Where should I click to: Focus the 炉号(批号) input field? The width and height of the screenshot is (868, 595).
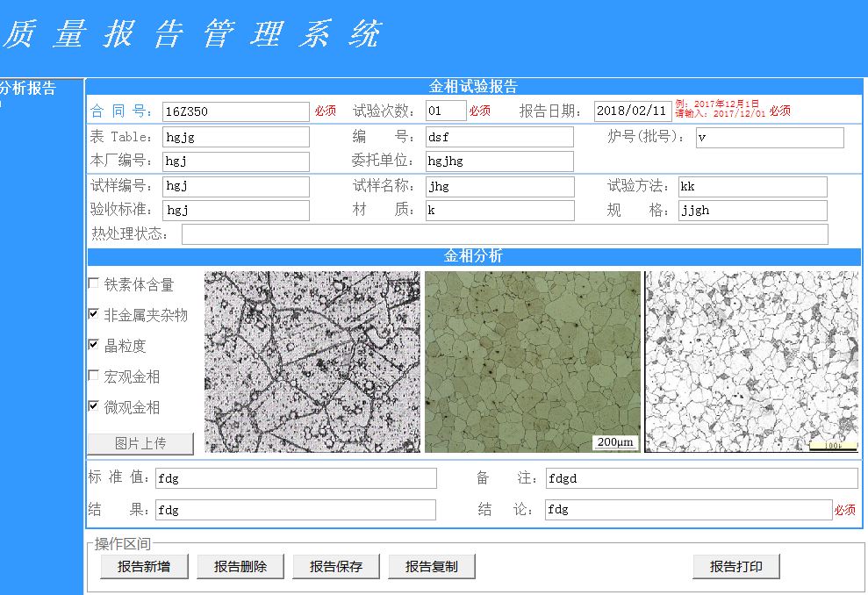point(770,138)
